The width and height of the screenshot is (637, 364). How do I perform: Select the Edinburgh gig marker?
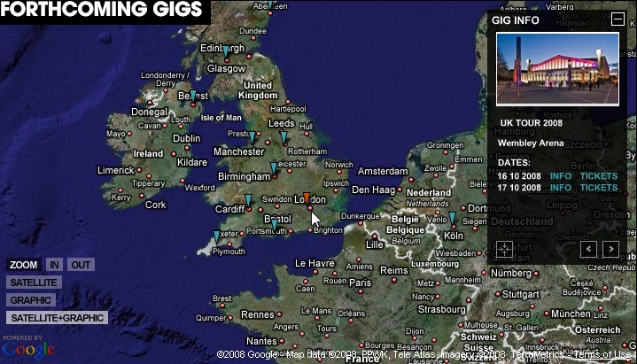pos(226,51)
